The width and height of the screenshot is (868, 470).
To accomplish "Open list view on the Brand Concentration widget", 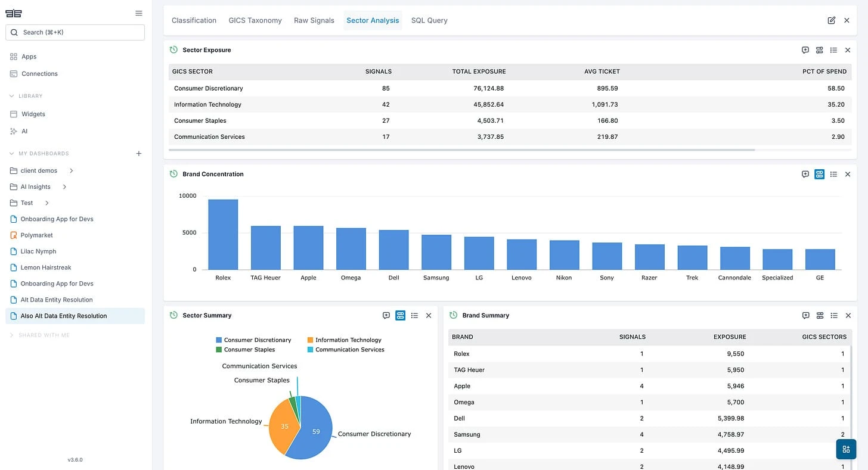I will [x=833, y=174].
